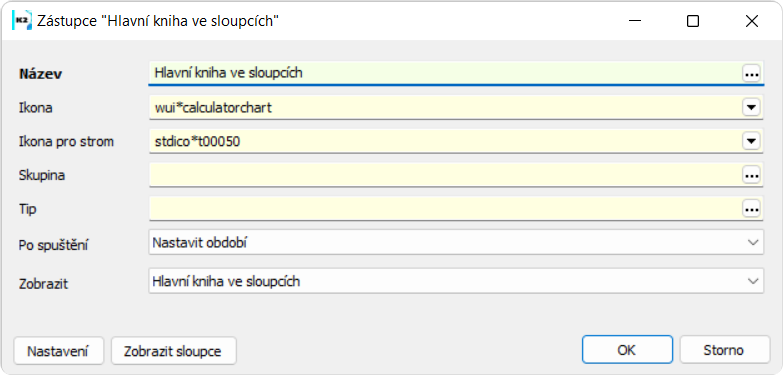This screenshot has width=783, height=375.
Task: Open the Ikona dropdown arrow
Action: click(751, 107)
